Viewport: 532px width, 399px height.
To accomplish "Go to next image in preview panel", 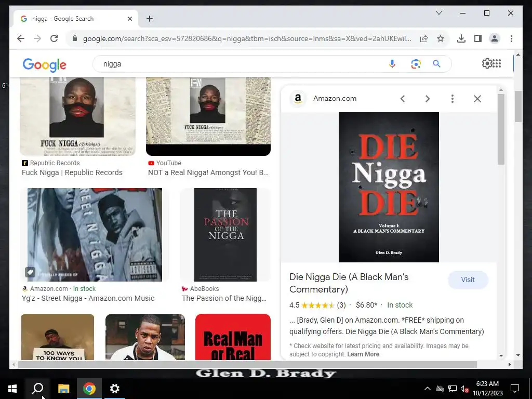I will tap(428, 99).
